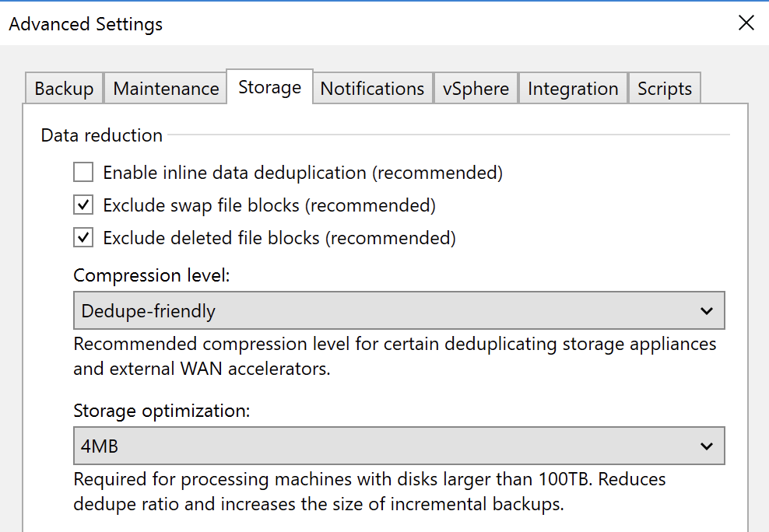The width and height of the screenshot is (769, 532).
Task: Open the vSphere tab
Action: (x=476, y=88)
